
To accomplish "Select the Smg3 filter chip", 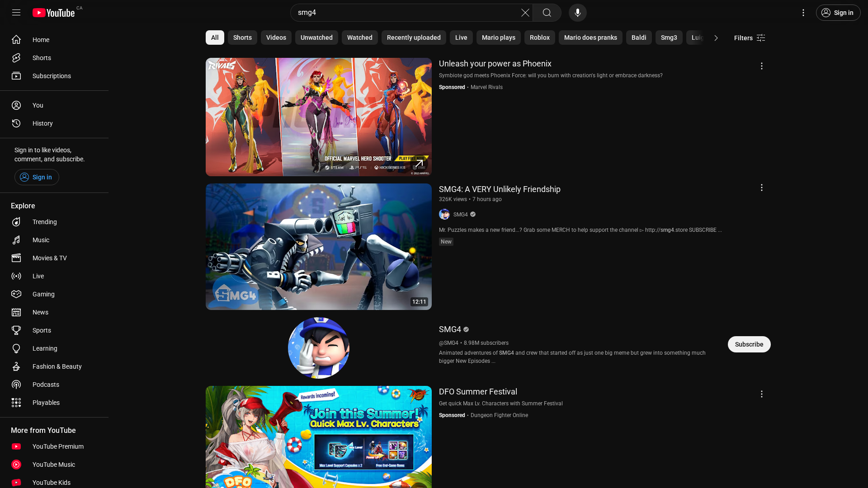I will 669,38.
